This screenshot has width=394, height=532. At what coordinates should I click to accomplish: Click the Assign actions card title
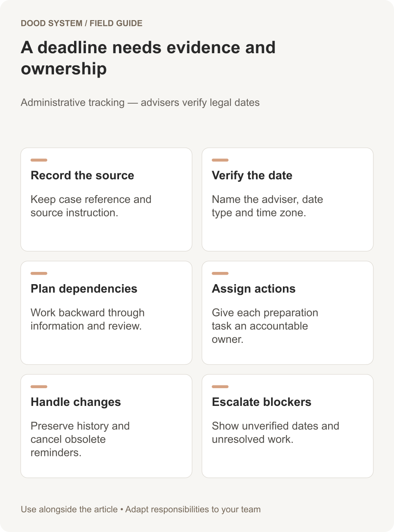(x=254, y=289)
